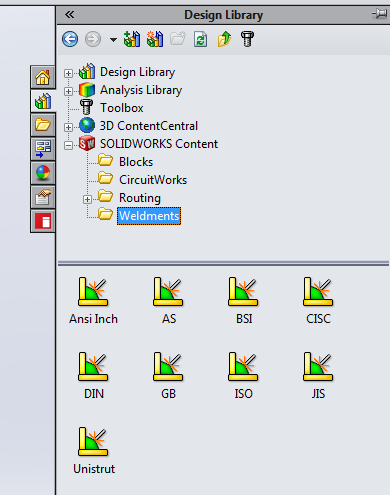The image size is (390, 495).
Task: Click the BSI weldment profile icon
Action: (x=243, y=292)
